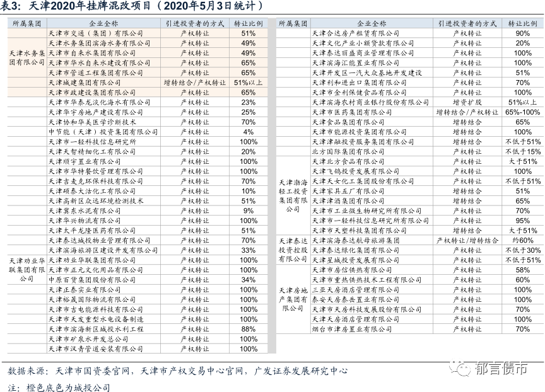Click the 约60% ratio value
The width and height of the screenshot is (545, 392).
tap(523, 241)
